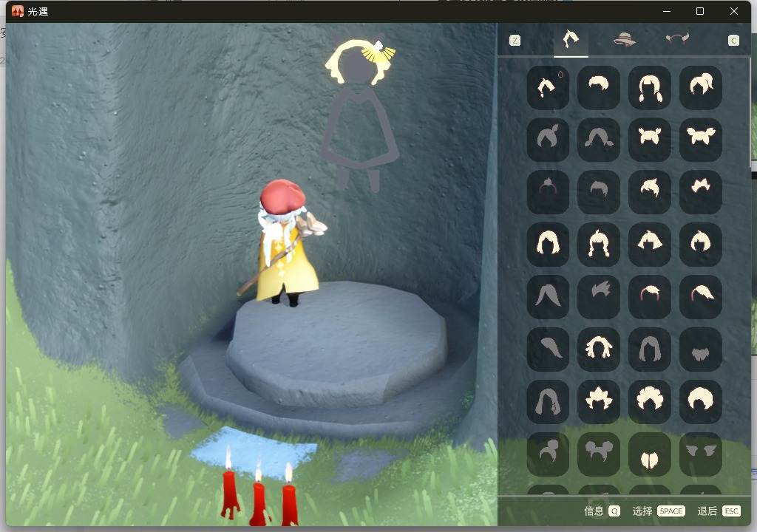Click the 光遇 app icon in title bar
The height and width of the screenshot is (532, 757).
coord(18,11)
